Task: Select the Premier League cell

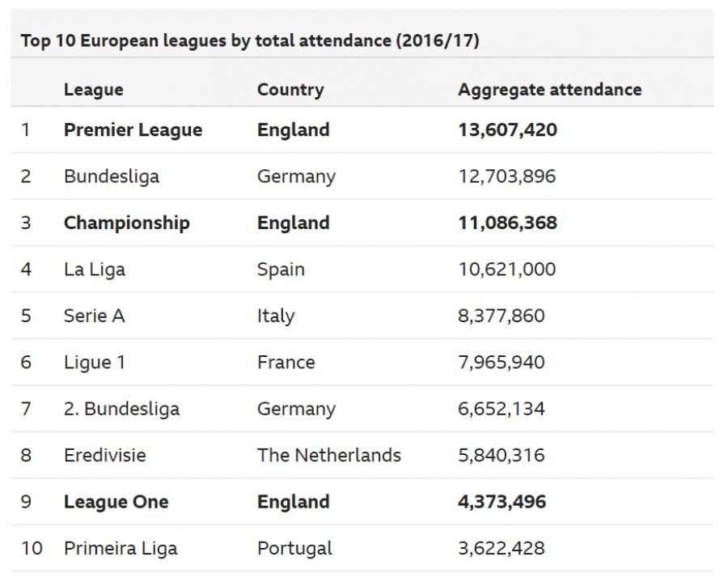Action: pos(133,130)
